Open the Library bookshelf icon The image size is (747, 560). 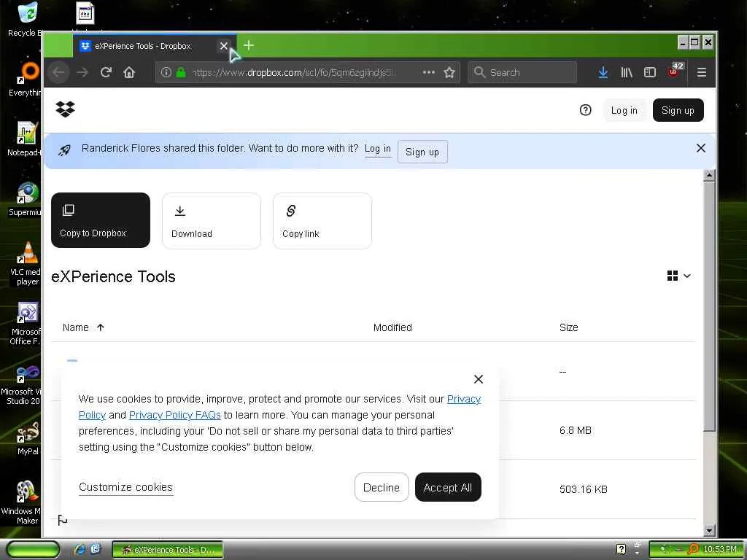tap(627, 72)
